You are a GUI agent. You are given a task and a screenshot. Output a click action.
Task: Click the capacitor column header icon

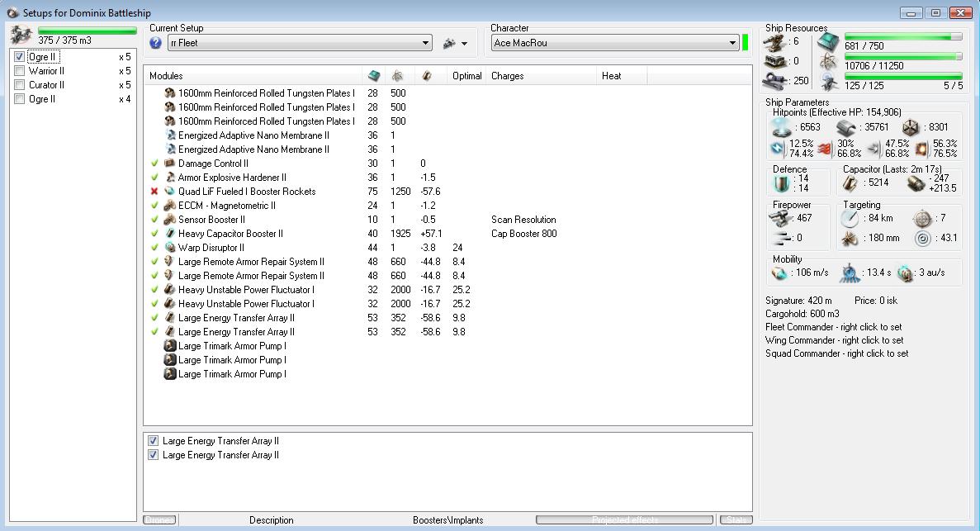(426, 76)
